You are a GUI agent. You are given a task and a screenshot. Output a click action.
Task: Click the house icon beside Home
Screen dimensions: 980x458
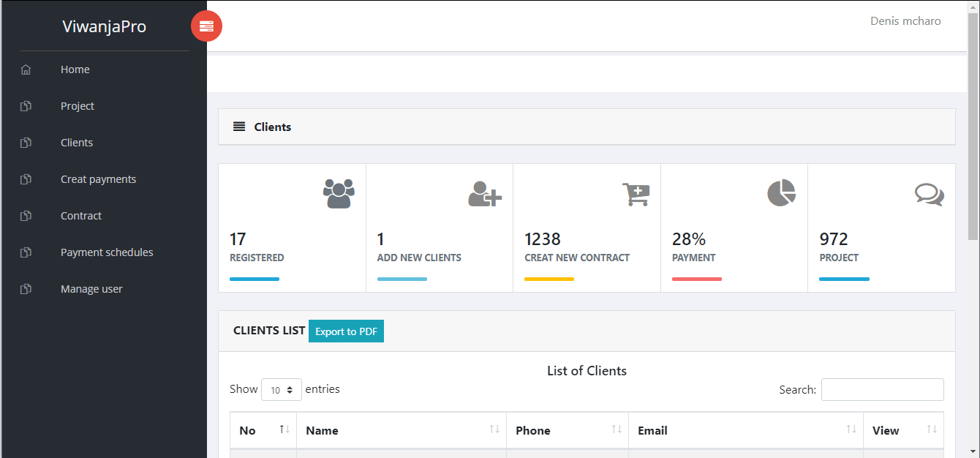click(x=26, y=70)
